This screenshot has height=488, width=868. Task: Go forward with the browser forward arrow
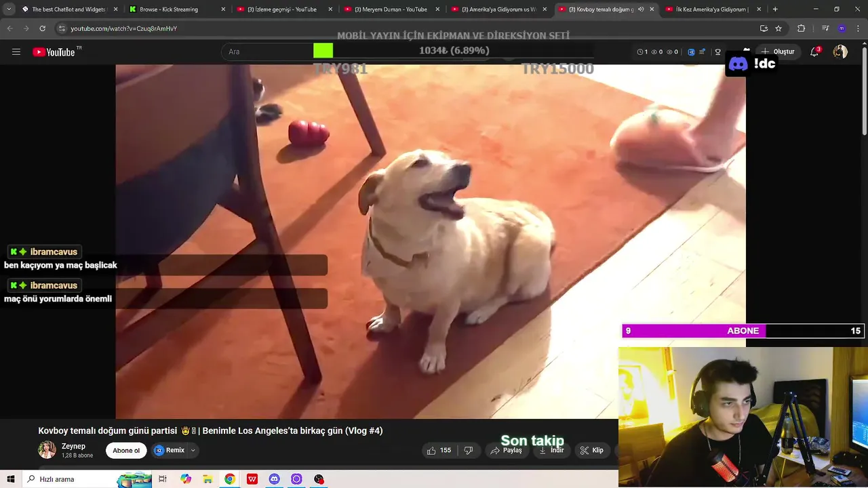pos(26,28)
